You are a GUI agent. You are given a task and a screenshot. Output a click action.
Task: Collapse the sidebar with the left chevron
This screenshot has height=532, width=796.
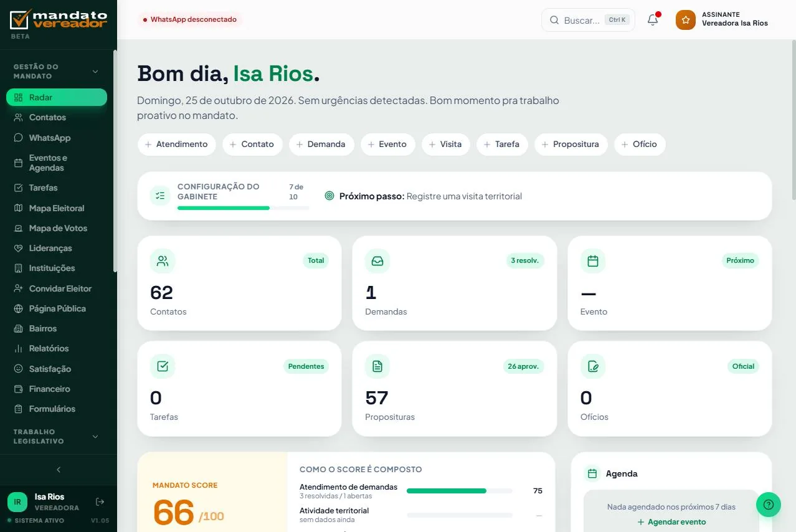pyautogui.click(x=59, y=470)
